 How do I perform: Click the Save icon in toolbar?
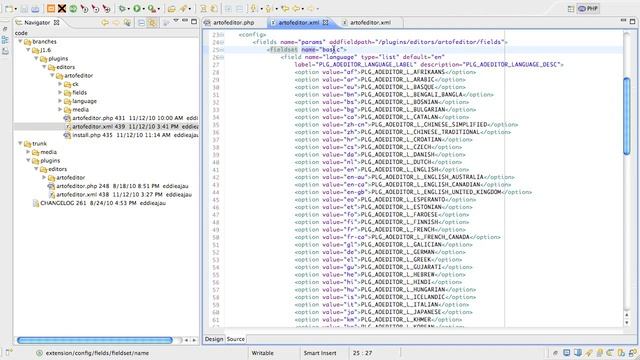[24, 8]
